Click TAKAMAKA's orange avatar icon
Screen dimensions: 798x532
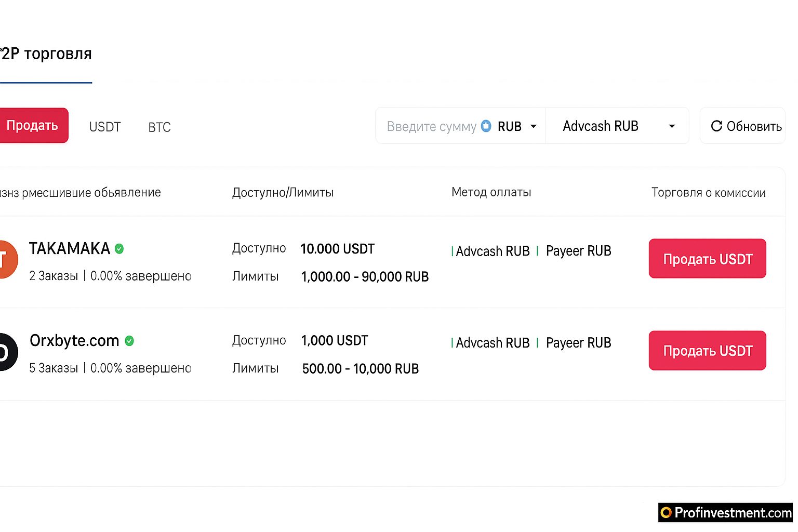click(x=7, y=259)
